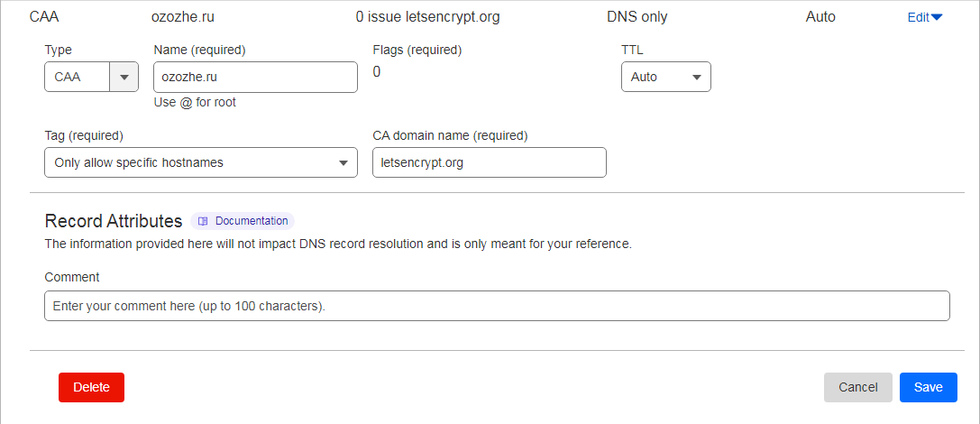980x424 pixels.
Task: Save the CAA record changes
Action: (x=928, y=387)
